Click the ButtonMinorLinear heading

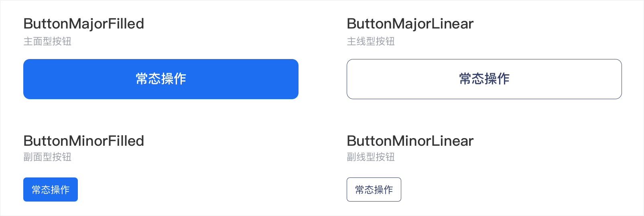point(410,141)
